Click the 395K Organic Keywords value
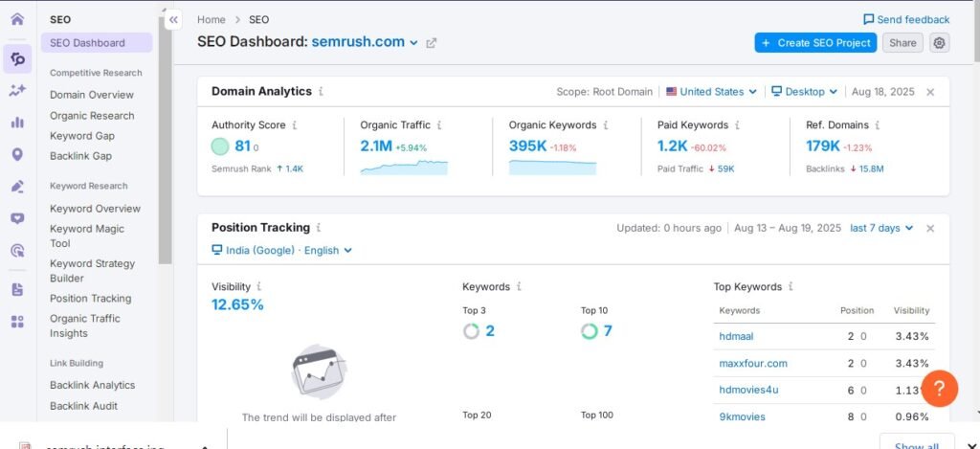Screen dimensions: 980x449 pyautogui.click(x=527, y=146)
